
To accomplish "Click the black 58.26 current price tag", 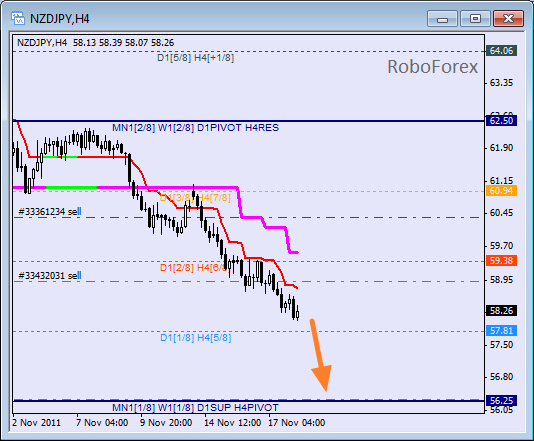I will coord(501,311).
